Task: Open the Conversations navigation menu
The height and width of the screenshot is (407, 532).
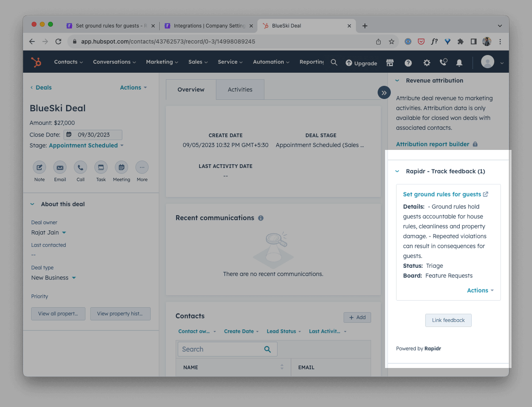Action: 114,62
